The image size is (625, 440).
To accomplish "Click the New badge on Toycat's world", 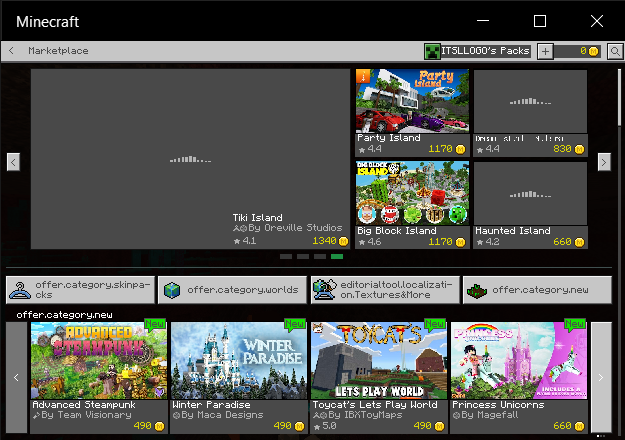I will [435, 324].
